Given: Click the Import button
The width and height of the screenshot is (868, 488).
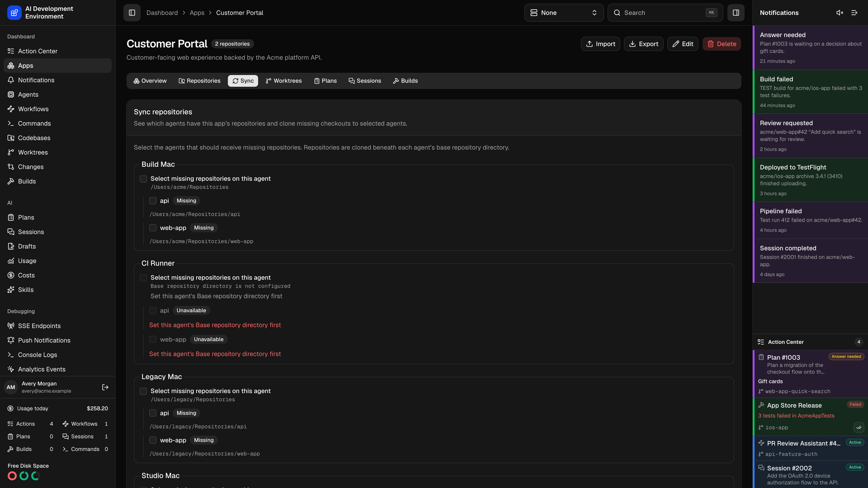Looking at the screenshot, I should click(600, 44).
